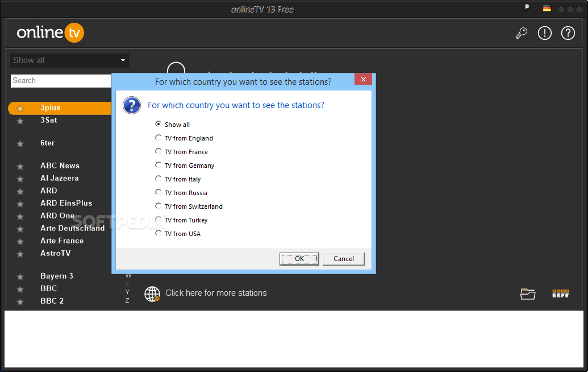Select the Bayern 3 station
The width and height of the screenshot is (588, 372).
click(x=57, y=276)
